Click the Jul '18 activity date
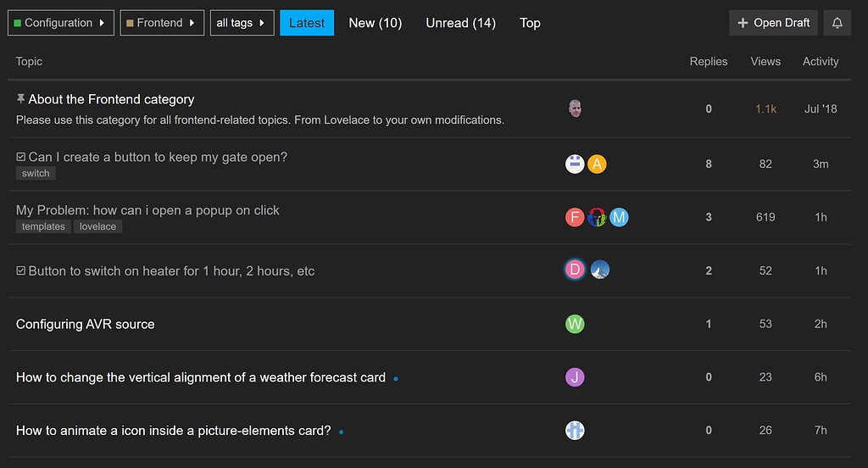868x468 pixels. pyautogui.click(x=821, y=109)
